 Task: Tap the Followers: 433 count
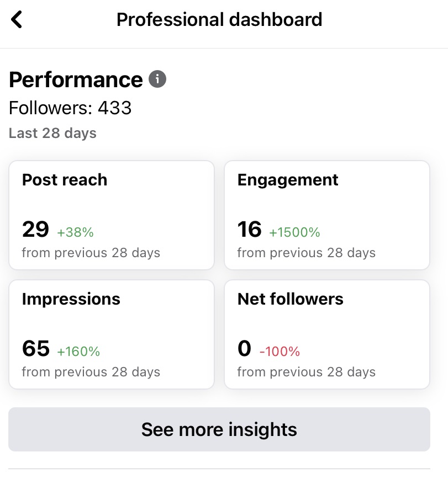coord(70,108)
